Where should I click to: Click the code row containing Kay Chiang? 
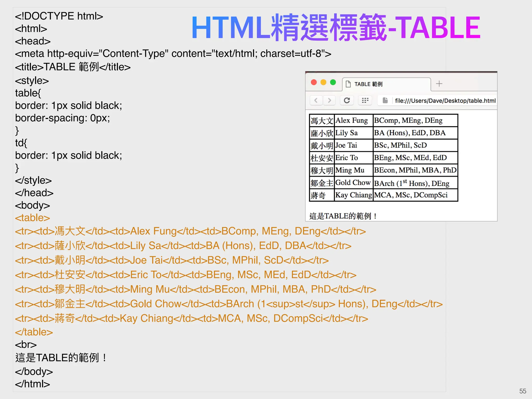(191, 318)
